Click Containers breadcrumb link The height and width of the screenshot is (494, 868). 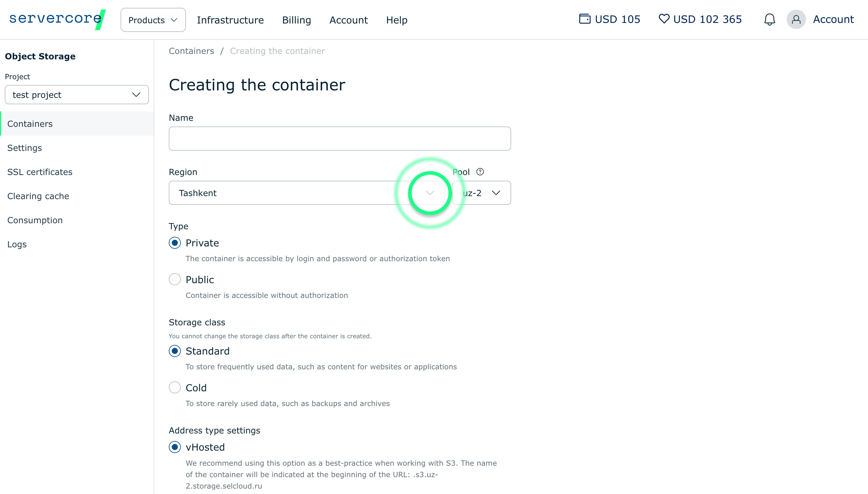pyautogui.click(x=191, y=51)
